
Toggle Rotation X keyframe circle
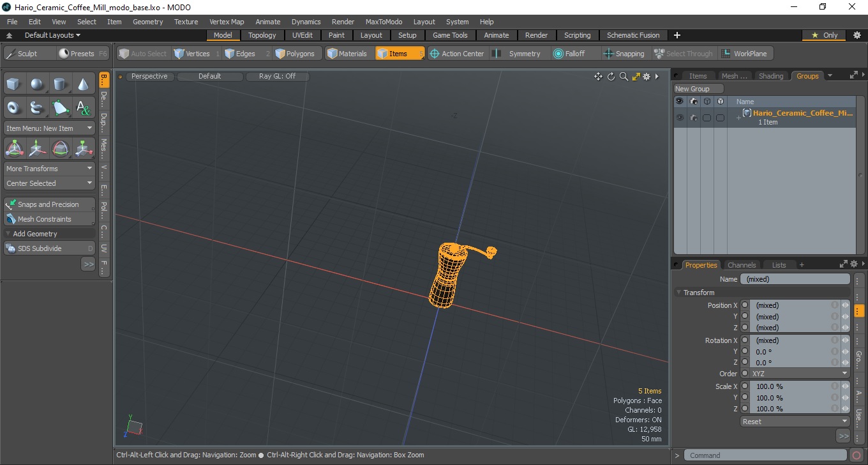[x=745, y=340]
